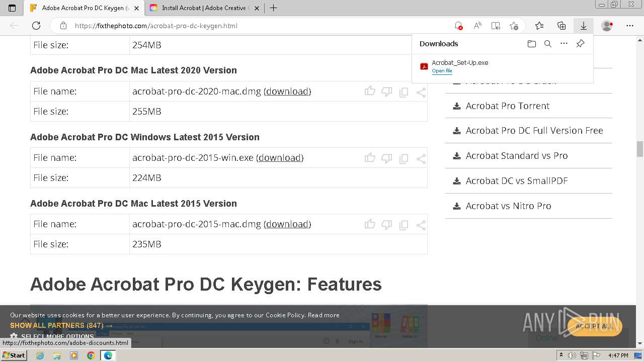Add this page to favorites
Viewport: 644px width, 362px height.
coord(514,26)
